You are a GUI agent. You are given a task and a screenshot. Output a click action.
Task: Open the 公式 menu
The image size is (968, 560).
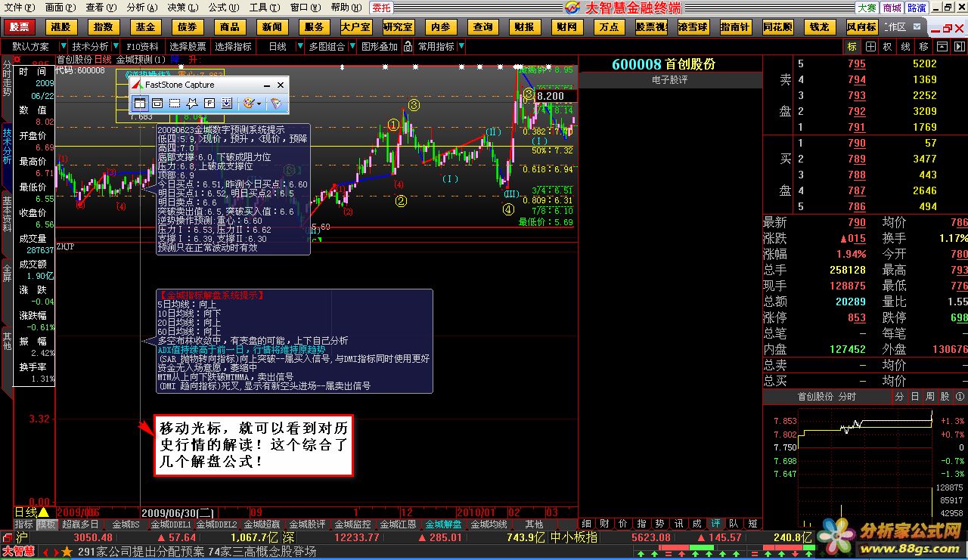[x=222, y=8]
